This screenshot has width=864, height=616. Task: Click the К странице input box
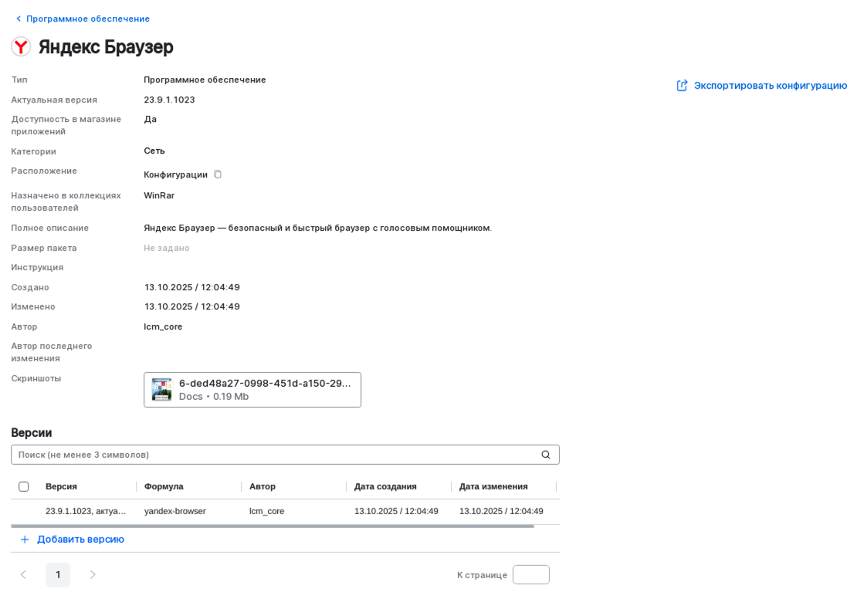click(531, 574)
